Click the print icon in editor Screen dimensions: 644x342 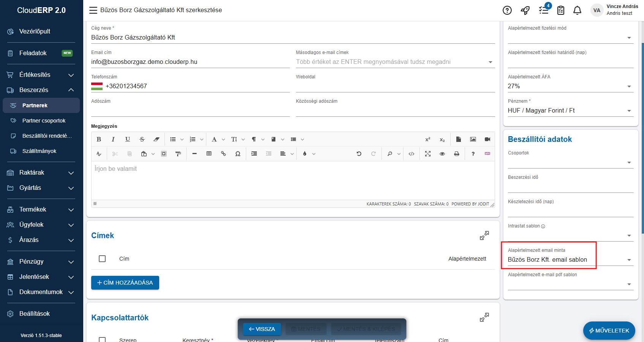click(x=457, y=154)
